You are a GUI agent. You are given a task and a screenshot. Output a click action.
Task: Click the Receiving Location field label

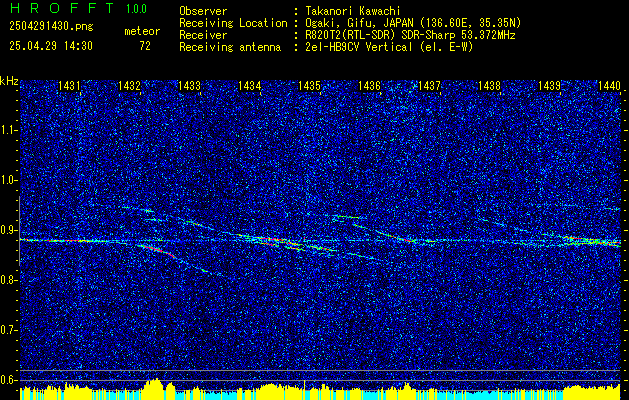click(x=233, y=23)
